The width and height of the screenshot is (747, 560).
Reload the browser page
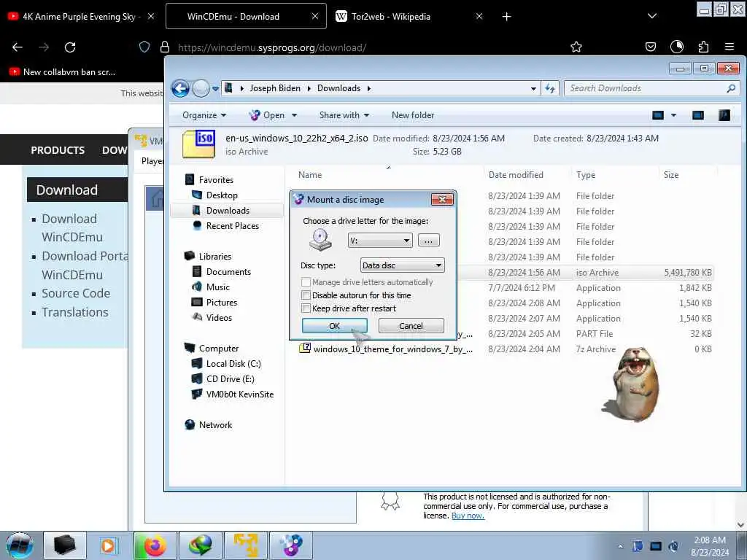[x=70, y=47]
